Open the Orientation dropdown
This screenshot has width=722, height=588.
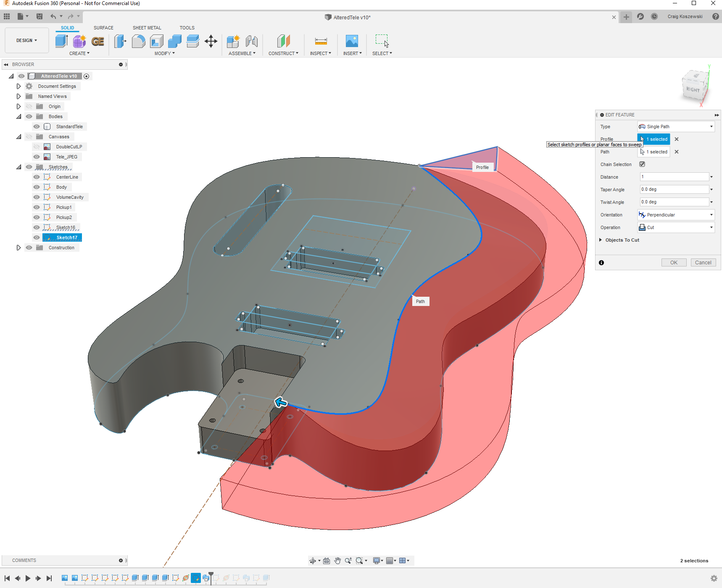pos(676,215)
